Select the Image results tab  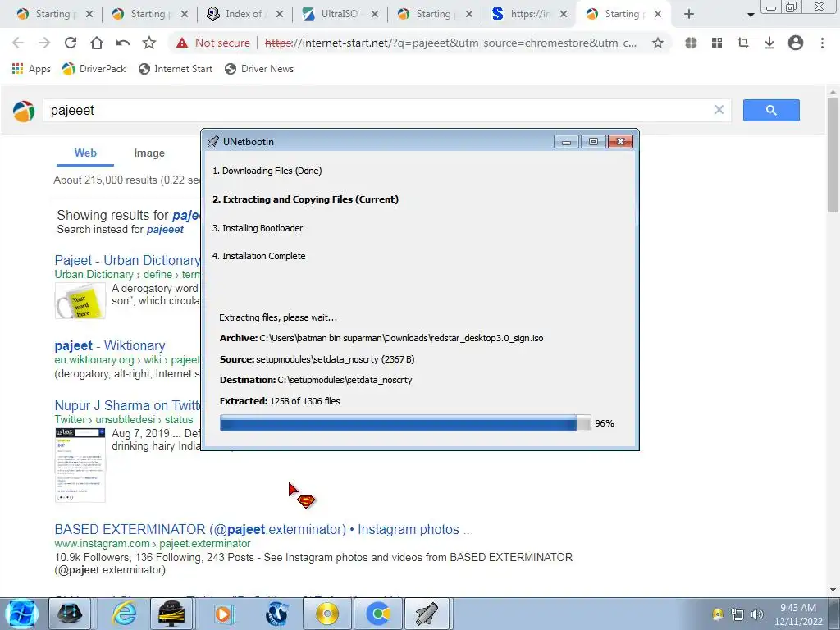point(149,153)
